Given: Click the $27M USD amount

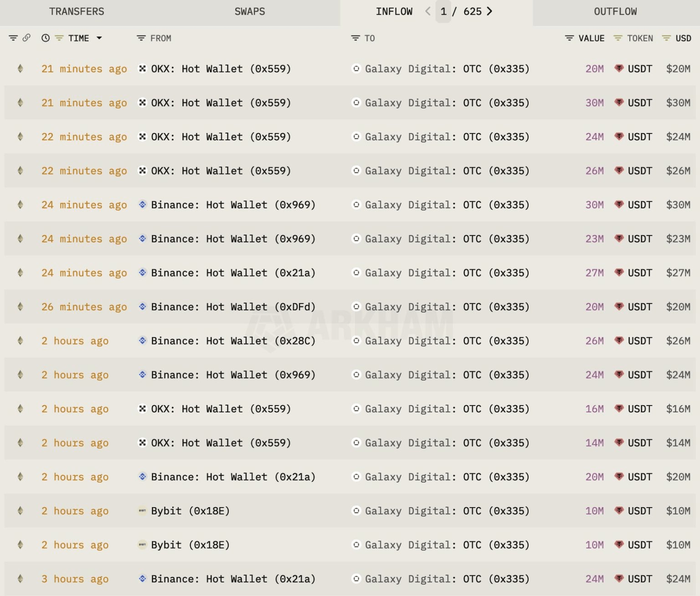Looking at the screenshot, I should pyautogui.click(x=678, y=273).
